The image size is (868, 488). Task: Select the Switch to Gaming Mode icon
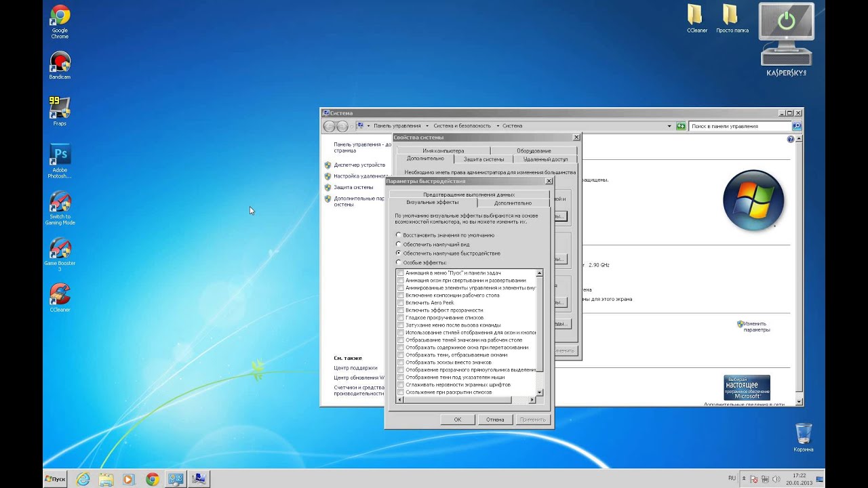pyautogui.click(x=60, y=208)
